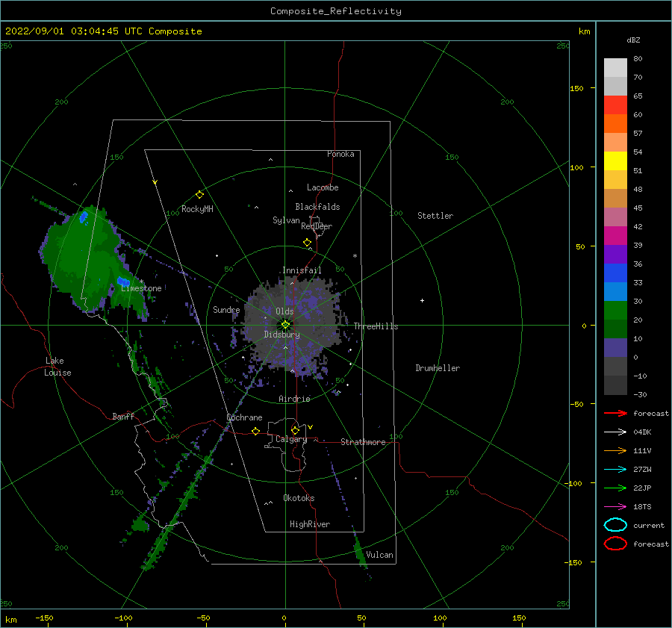The width and height of the screenshot is (672, 628).
Task: Click the radar center marker at Olds-Didsbury
Action: click(x=285, y=325)
